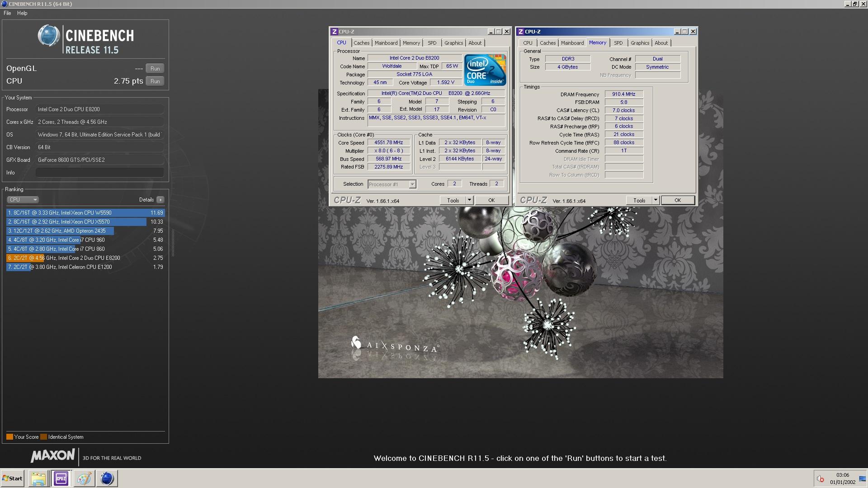
Task: Run the OpenGL benchmark
Action: pos(155,69)
